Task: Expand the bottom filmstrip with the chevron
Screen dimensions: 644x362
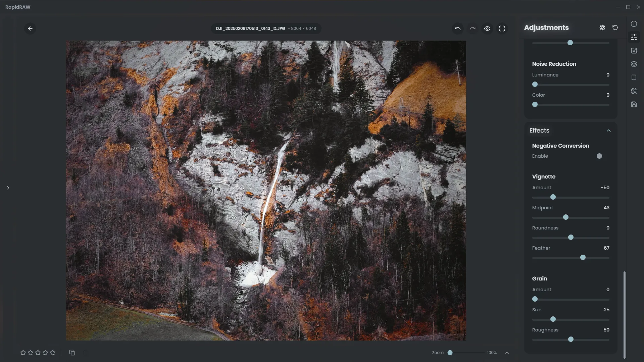Action: (507, 352)
